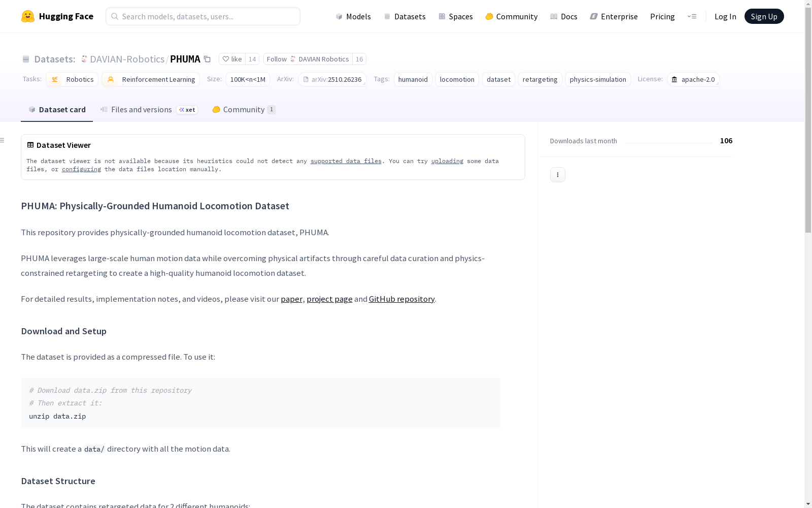Screen dimensions: 812x508
Task: Focus the search models, datasets, users field
Action: point(203,16)
